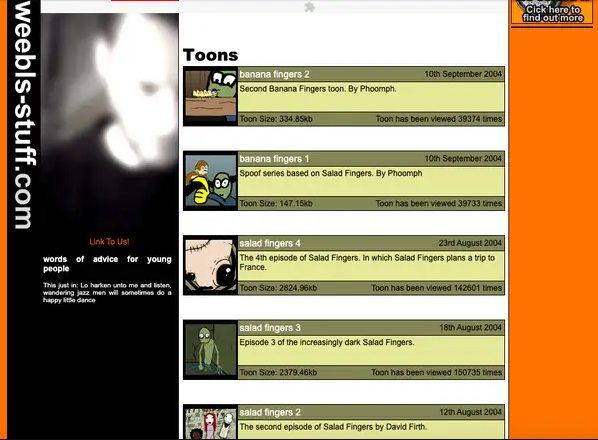The height and width of the screenshot is (440, 598).
Task: Click the date 18th August 2004
Action: (x=471, y=328)
